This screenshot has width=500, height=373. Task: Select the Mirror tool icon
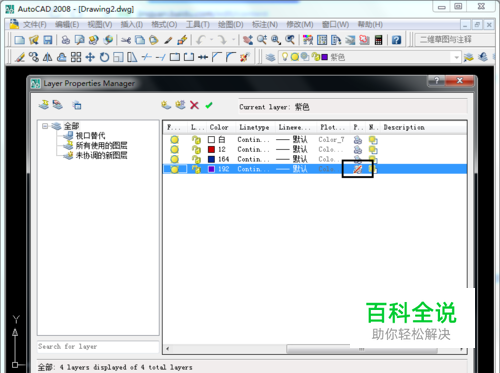48,57
